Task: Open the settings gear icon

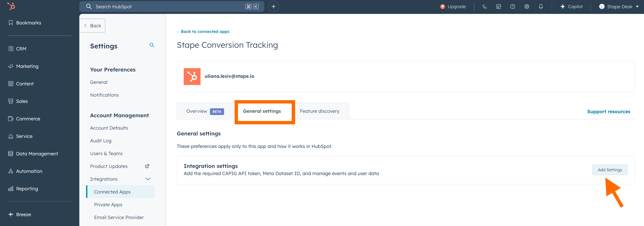Action: click(527, 7)
